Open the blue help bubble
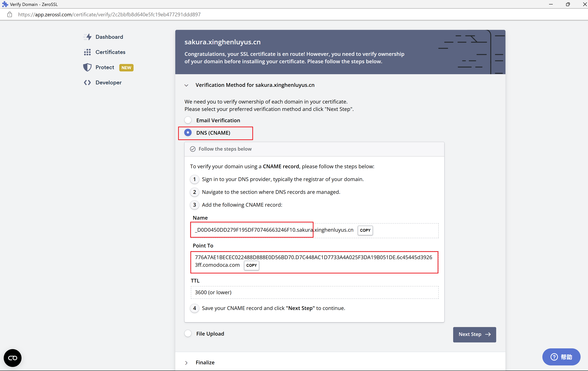Image resolution: width=588 pixels, height=371 pixels. click(x=561, y=357)
